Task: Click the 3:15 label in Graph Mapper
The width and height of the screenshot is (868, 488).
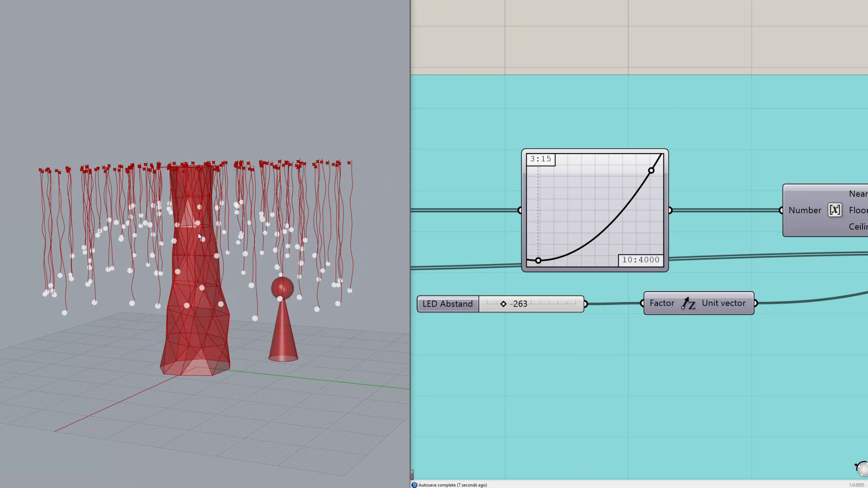Action: click(x=541, y=159)
